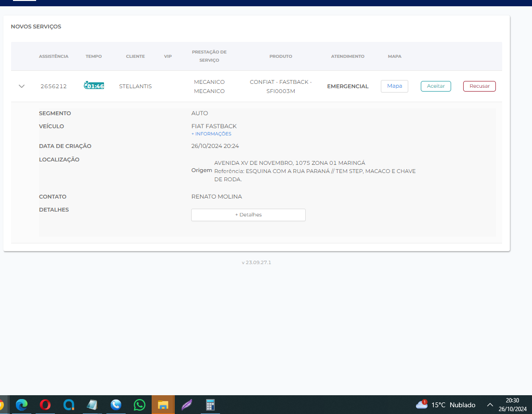Image resolution: width=532 pixels, height=414 pixels.
Task: Open the purple feather app in taskbar
Action: 187,405
